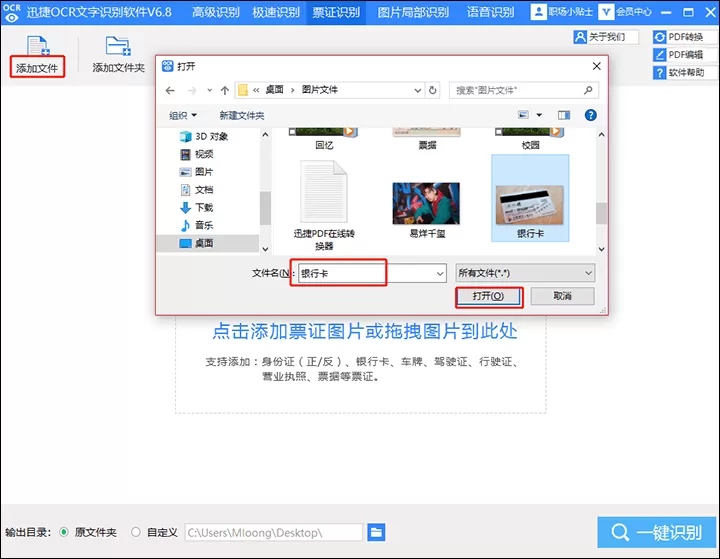Screen dimensions: 720x559
Task: Click 新建文件夹 new folder button
Action: click(242, 115)
